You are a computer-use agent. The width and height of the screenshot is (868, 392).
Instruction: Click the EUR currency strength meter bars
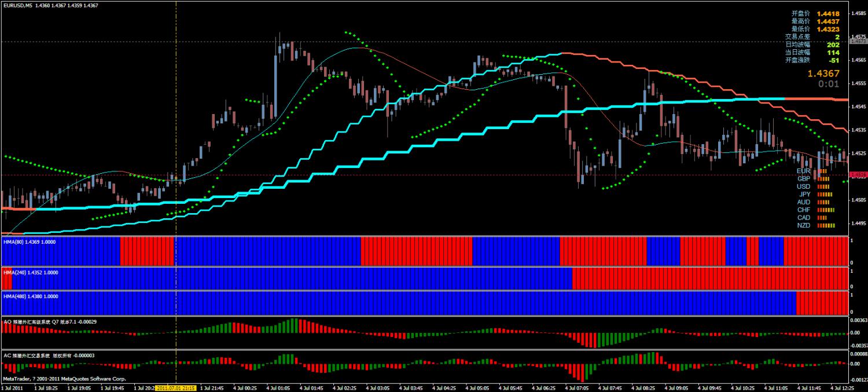822,171
